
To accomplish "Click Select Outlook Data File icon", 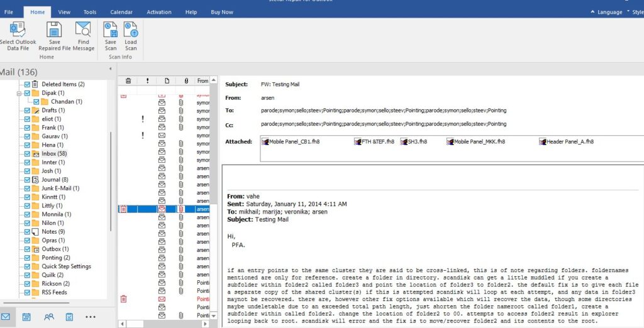I will click(x=18, y=29).
